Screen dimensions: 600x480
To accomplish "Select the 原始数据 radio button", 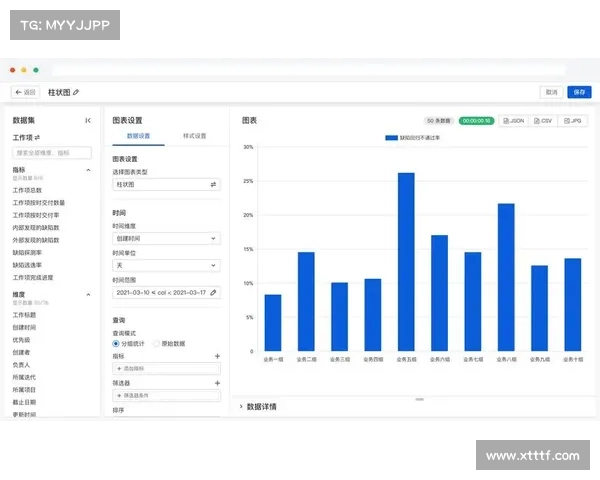I will (157, 343).
